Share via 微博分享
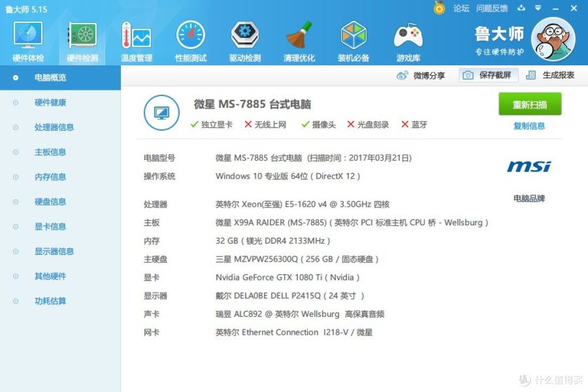 [x=421, y=75]
